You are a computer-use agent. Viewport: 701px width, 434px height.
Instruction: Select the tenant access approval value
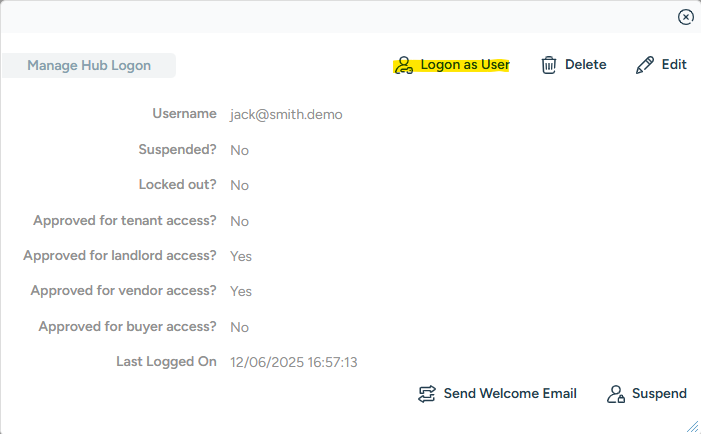tap(239, 221)
